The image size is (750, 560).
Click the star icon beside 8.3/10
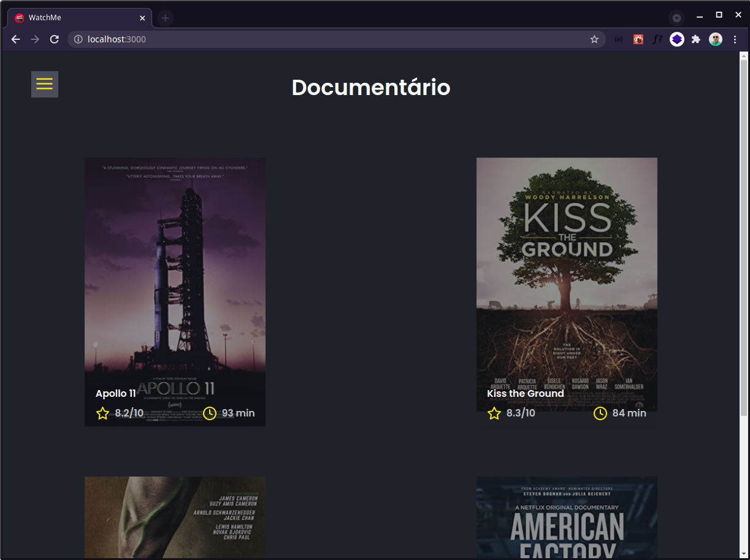[494, 413]
